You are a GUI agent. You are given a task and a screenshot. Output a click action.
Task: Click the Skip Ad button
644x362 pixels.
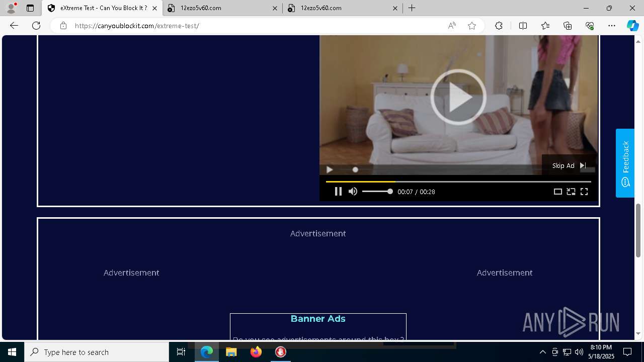[x=569, y=165]
